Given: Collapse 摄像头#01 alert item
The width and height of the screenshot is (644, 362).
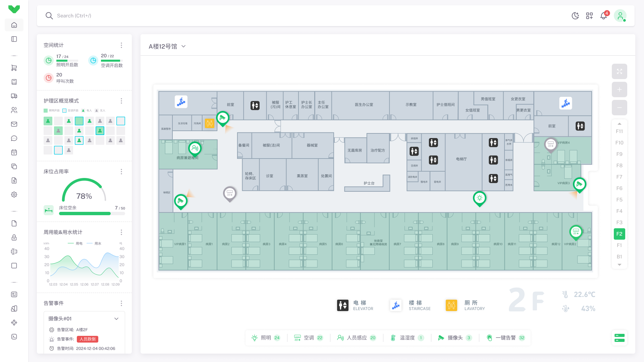Looking at the screenshot, I should [x=116, y=319].
